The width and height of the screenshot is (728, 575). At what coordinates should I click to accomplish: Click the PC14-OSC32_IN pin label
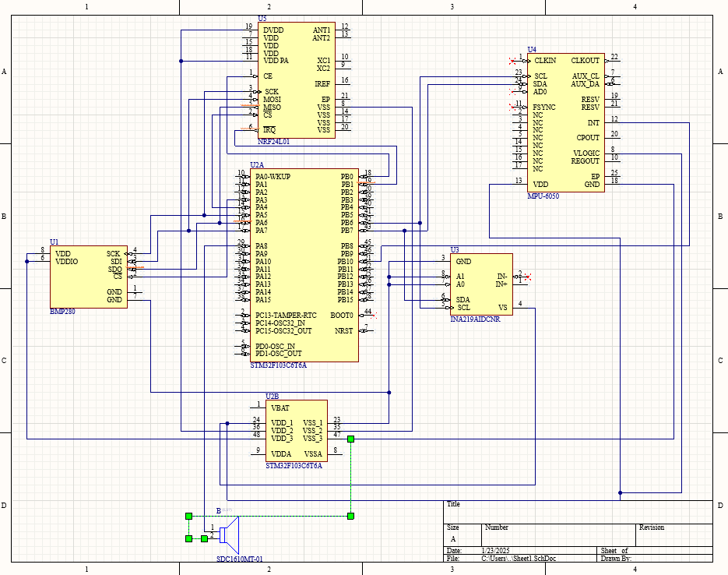pos(280,323)
